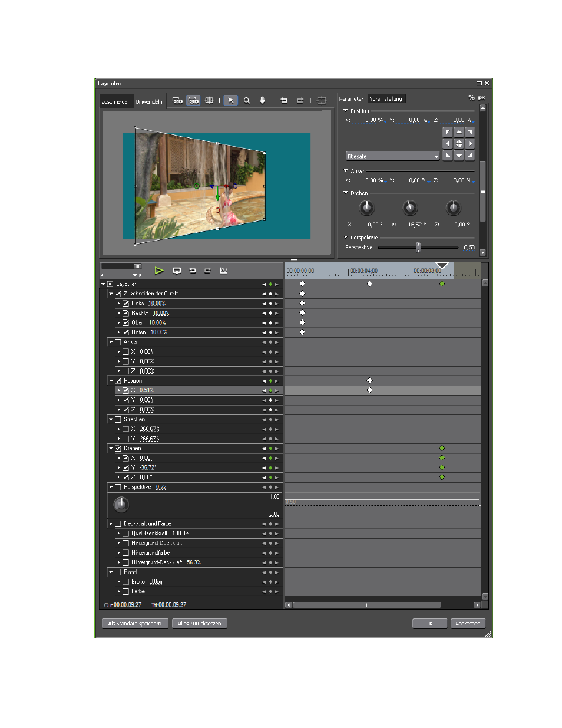Click the Perspektive dial in the timeline tree
This screenshot has width=562, height=728.
pyautogui.click(x=121, y=504)
